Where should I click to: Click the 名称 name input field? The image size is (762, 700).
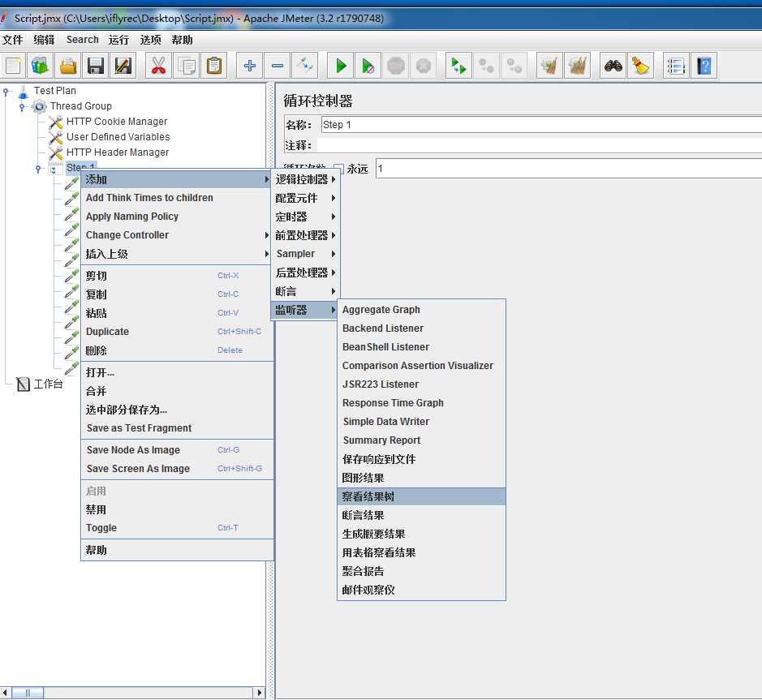click(541, 125)
